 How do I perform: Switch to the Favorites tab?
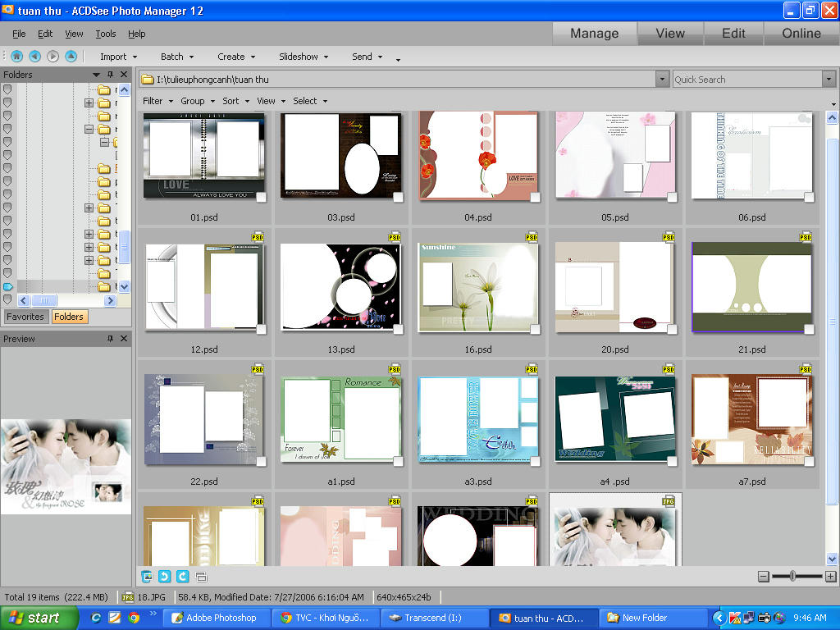25,317
